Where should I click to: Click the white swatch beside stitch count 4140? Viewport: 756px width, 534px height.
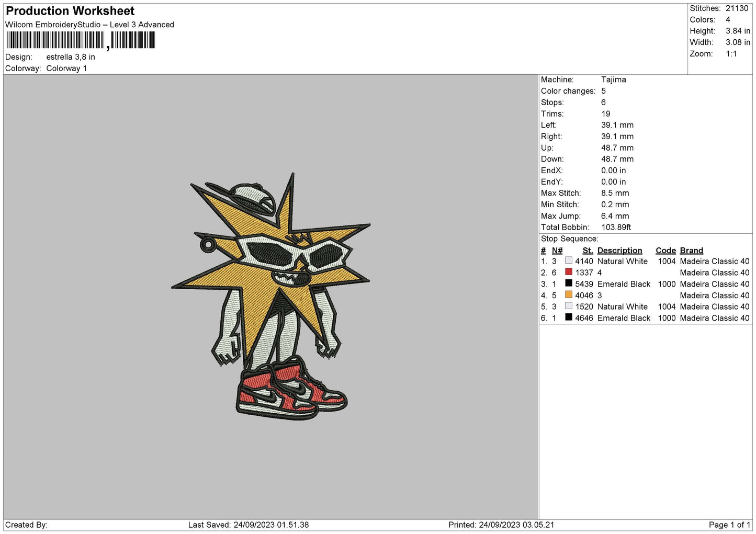(569, 260)
